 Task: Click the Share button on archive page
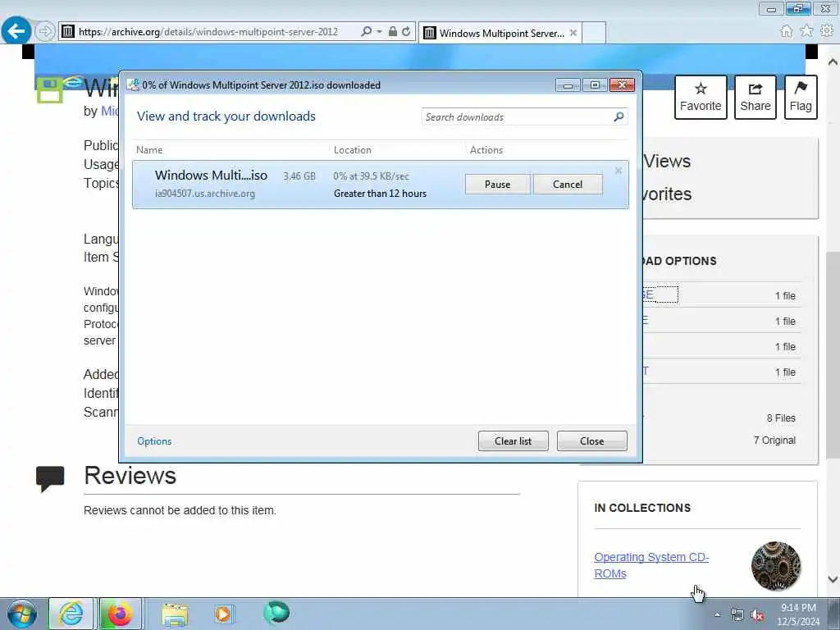[x=755, y=97]
